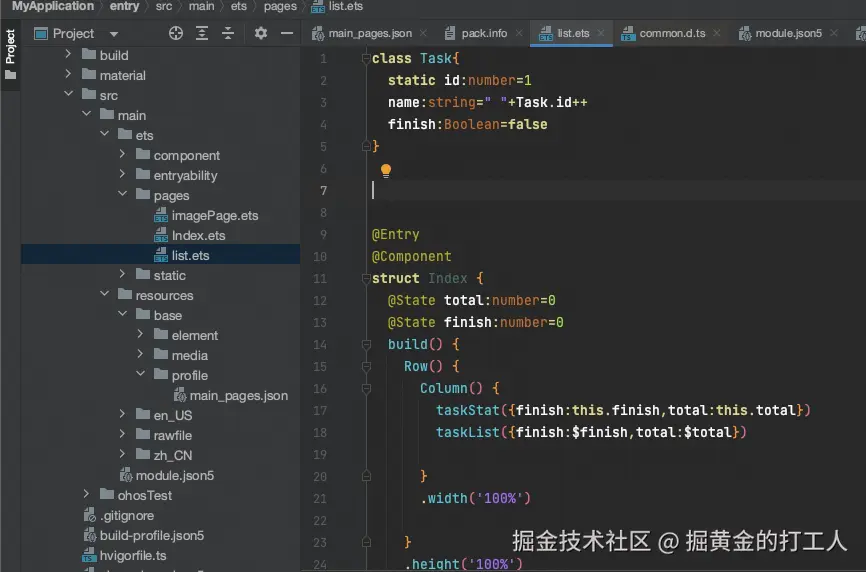
Task: Expand the static folder chevron
Action: click(x=122, y=274)
